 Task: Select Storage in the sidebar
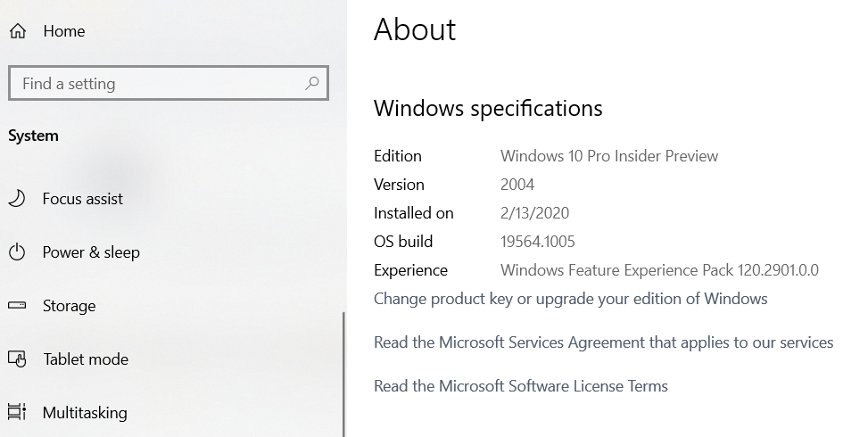pyautogui.click(x=70, y=306)
